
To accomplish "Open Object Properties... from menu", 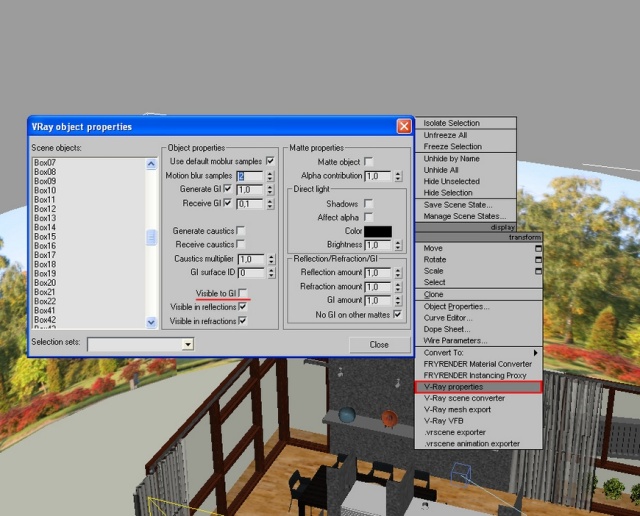I will click(478, 307).
